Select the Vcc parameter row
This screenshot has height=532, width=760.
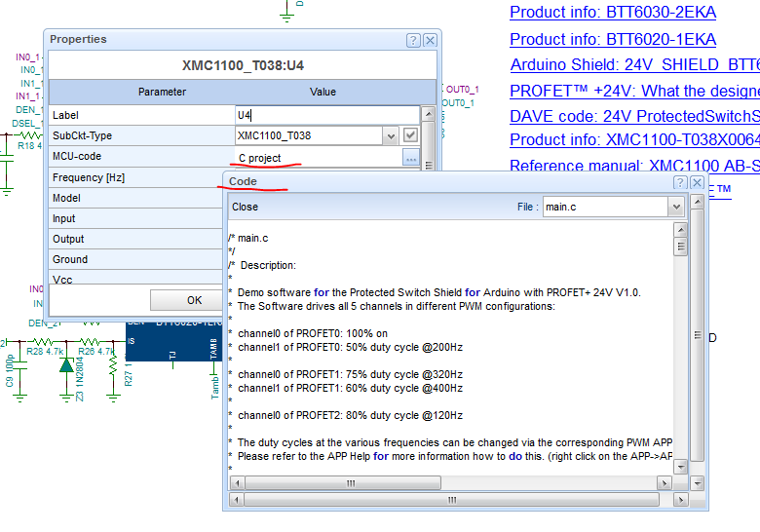click(x=135, y=278)
